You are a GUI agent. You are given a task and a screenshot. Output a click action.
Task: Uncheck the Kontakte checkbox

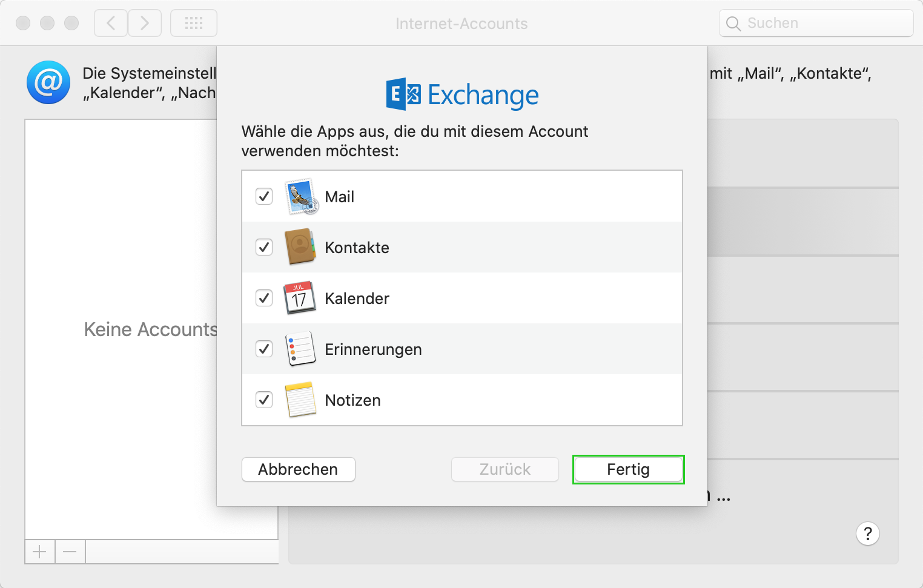[x=264, y=247]
